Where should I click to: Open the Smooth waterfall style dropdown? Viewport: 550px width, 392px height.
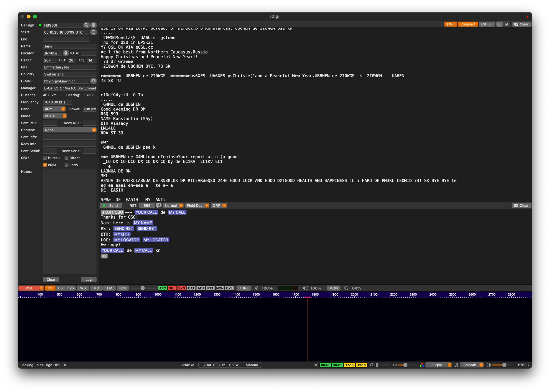click(472, 365)
